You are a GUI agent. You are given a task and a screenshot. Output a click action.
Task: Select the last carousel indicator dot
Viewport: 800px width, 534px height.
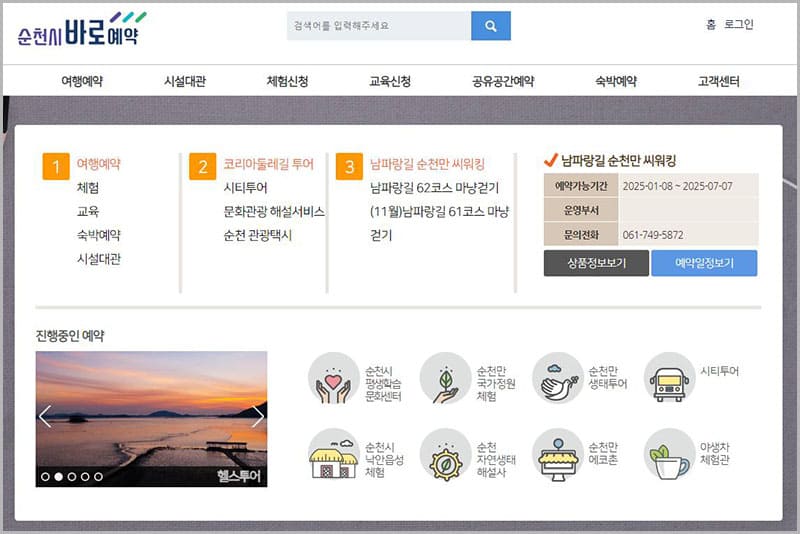(98, 477)
